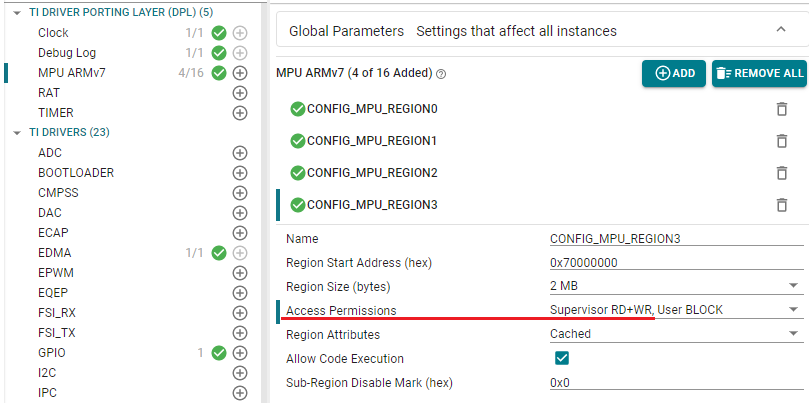Add another MPU ARMv7 instance from sidebar

240,73
